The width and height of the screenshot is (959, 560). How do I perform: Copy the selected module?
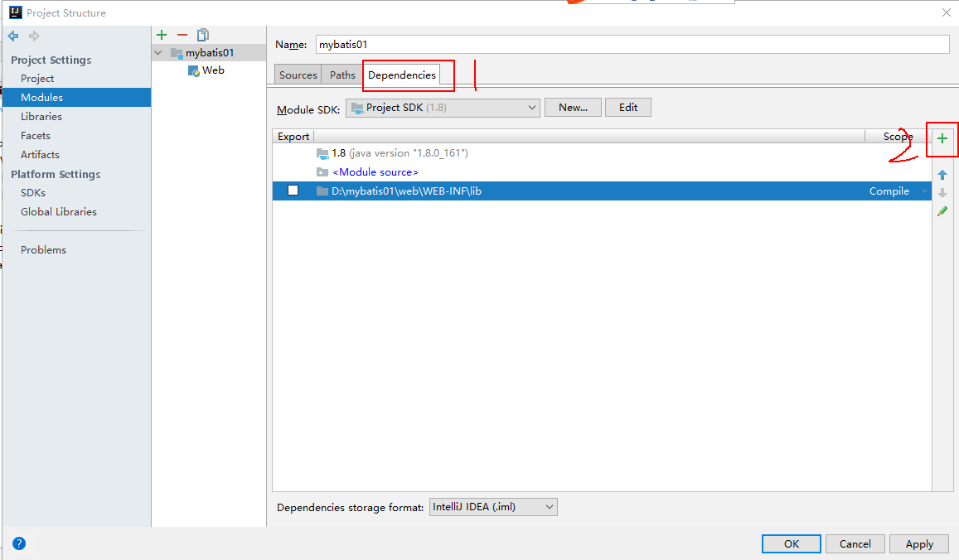[x=203, y=35]
